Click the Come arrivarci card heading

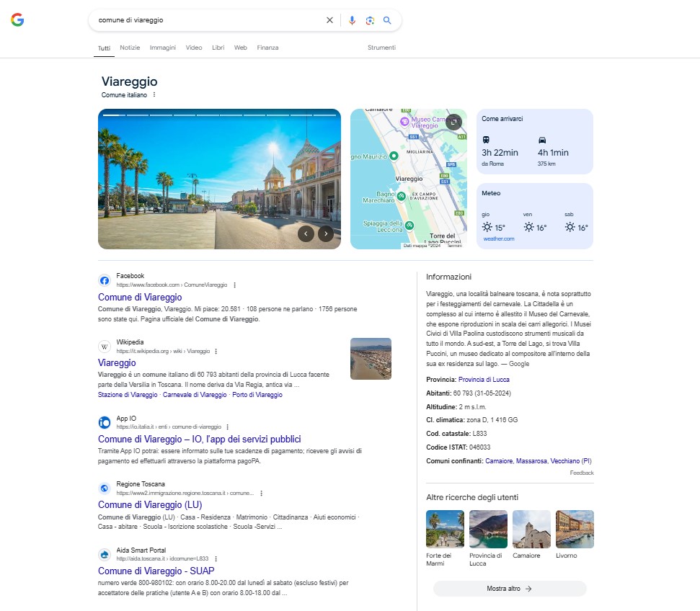[502, 119]
